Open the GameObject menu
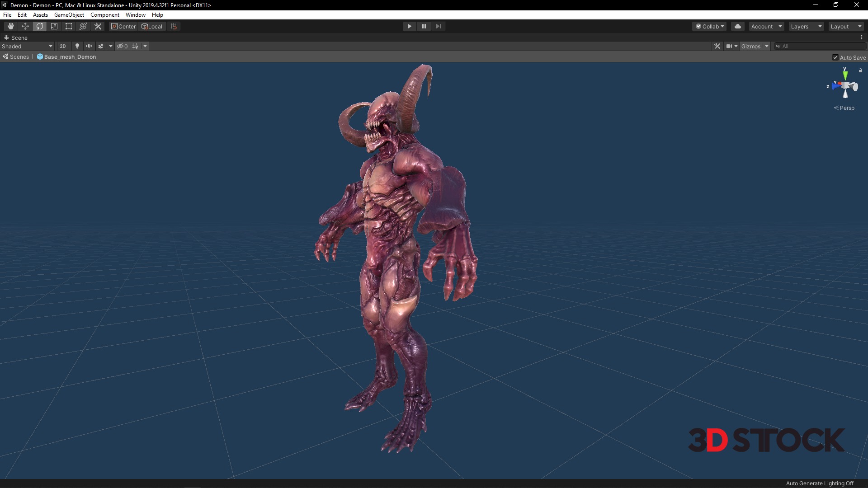 tap(69, 15)
